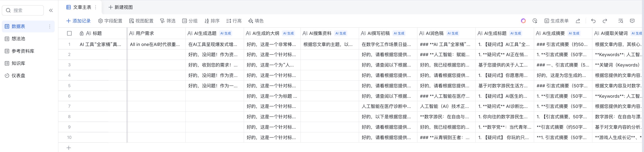Open the 数据表 more options menu
This screenshot has height=152, width=644.
[50, 27]
